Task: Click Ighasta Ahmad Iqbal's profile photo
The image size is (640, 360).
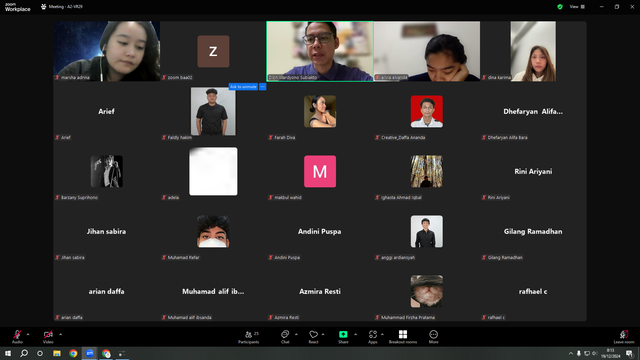Action: pos(427,171)
